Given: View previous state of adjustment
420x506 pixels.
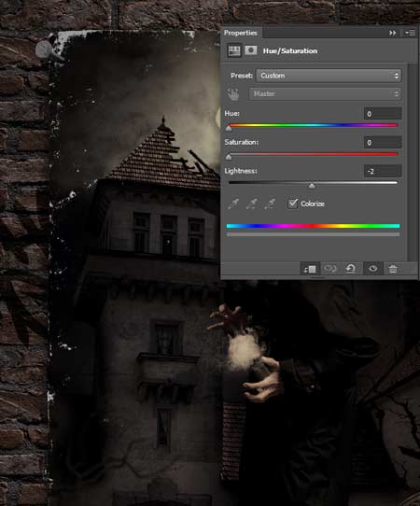Looking at the screenshot, I should pos(330,269).
